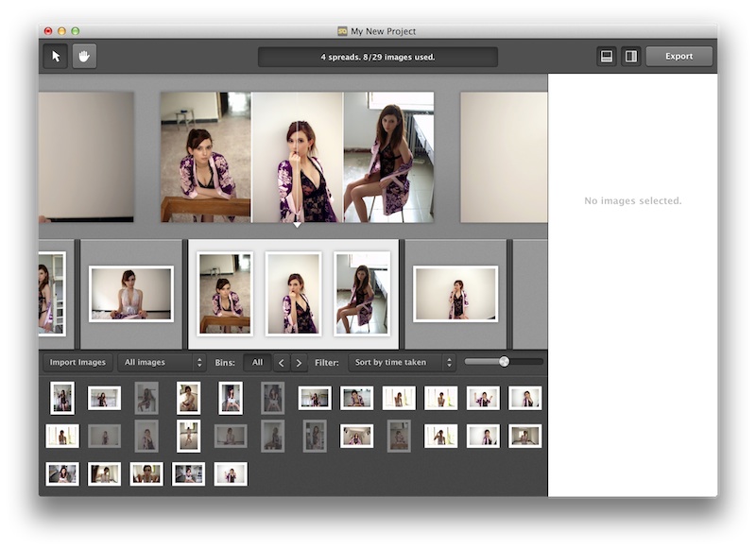
Task: Open the Sort by time taken dropdown
Action: coord(402,362)
